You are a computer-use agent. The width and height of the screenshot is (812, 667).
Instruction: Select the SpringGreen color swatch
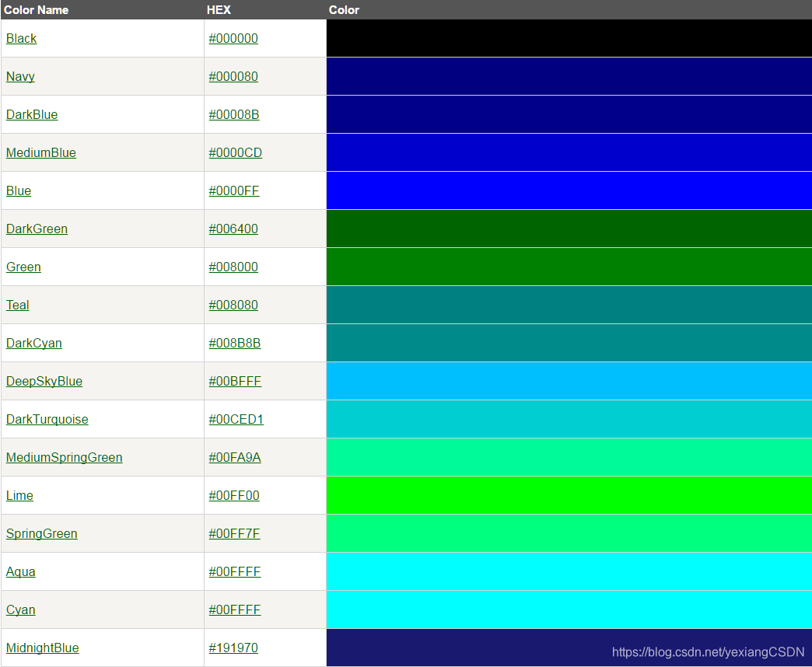pyautogui.click(x=569, y=533)
